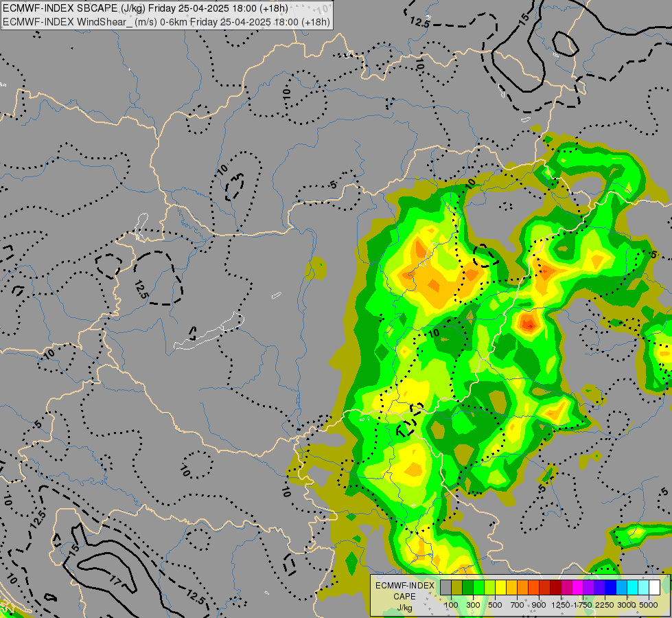Select the dark red legend swatch
The width and height of the screenshot is (672, 618).
click(555, 588)
